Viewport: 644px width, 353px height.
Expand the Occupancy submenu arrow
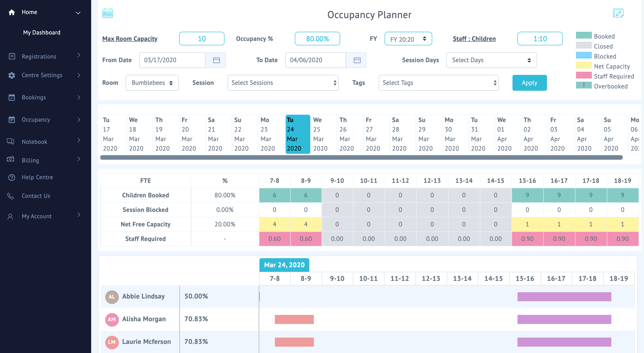pos(79,120)
